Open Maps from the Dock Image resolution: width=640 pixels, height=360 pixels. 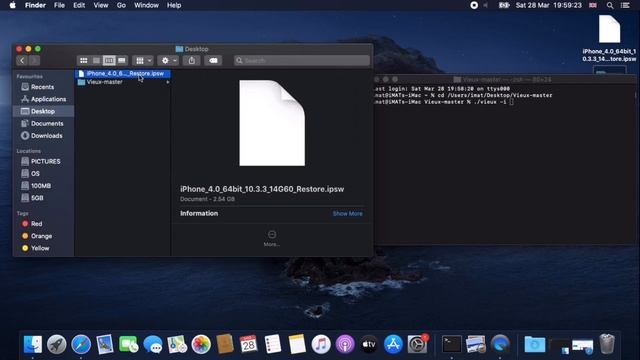click(x=177, y=344)
